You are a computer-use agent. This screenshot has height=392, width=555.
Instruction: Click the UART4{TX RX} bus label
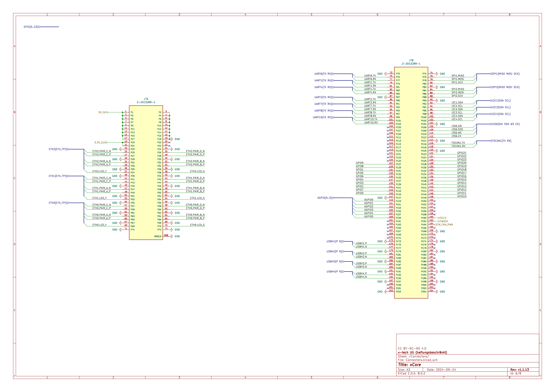click(324, 87)
